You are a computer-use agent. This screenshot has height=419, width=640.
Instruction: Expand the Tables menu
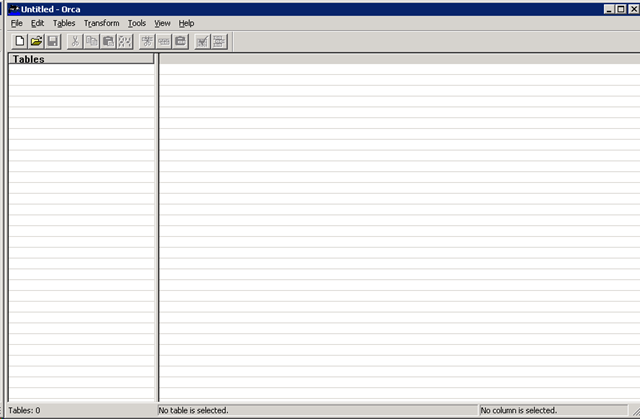(64, 23)
